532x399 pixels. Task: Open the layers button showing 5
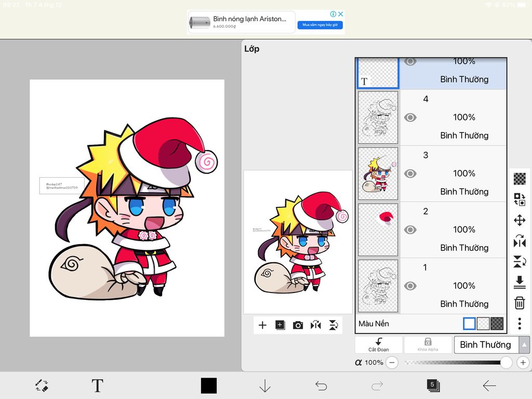pos(433,385)
